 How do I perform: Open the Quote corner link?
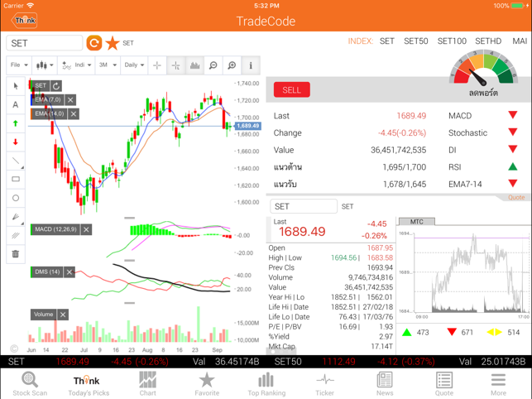pos(516,197)
